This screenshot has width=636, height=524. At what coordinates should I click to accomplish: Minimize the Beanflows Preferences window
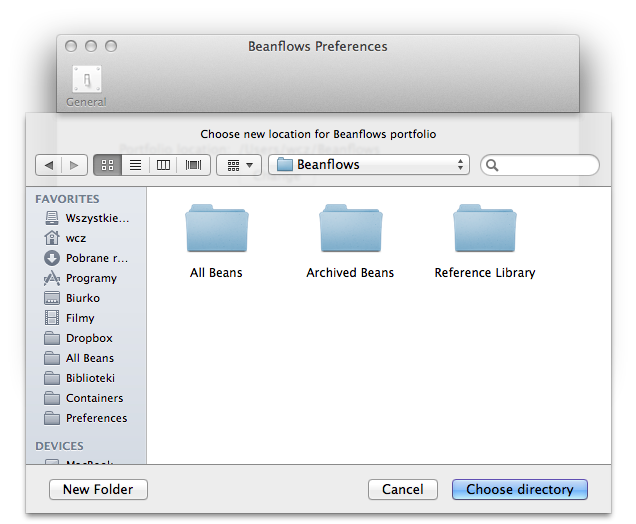[91, 46]
